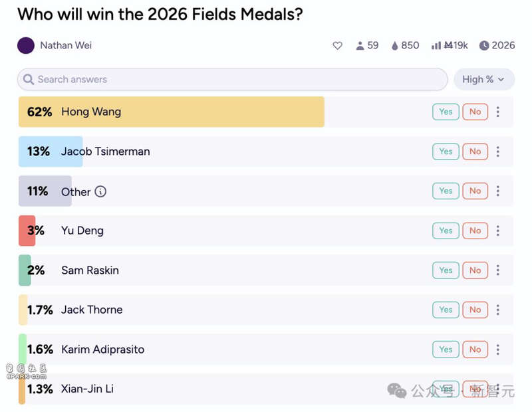
Task: Open three-dot menu for Jacob Tsimerman
Action: [497, 152]
